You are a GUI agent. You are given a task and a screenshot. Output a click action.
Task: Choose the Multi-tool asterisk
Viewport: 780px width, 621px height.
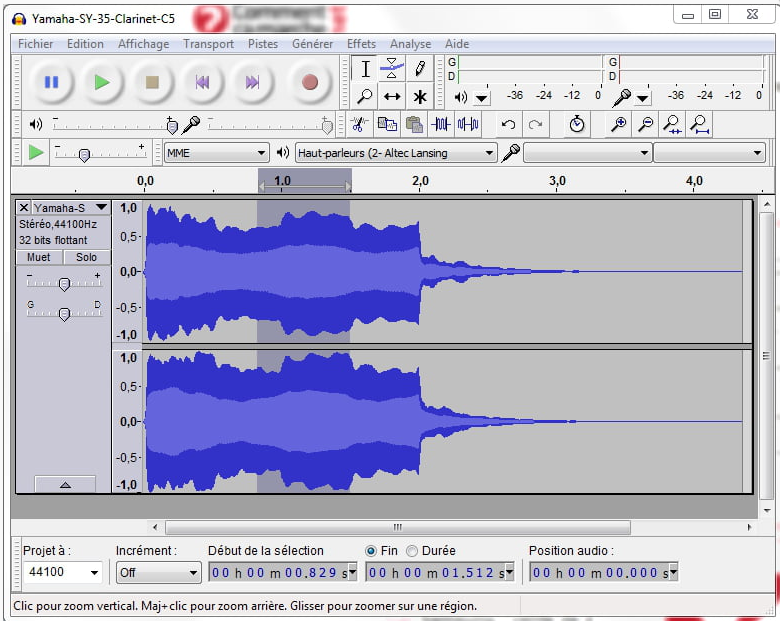[x=419, y=96]
